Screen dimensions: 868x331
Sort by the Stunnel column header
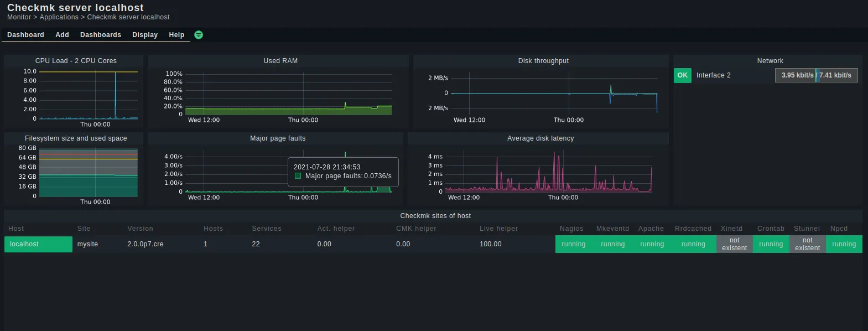807,229
